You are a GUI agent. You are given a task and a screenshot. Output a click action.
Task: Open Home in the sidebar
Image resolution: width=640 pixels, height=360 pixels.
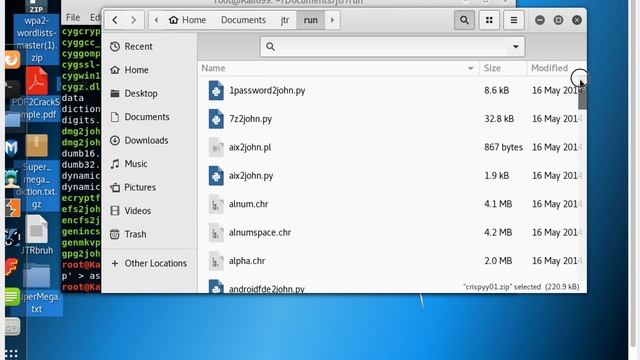(x=149, y=70)
